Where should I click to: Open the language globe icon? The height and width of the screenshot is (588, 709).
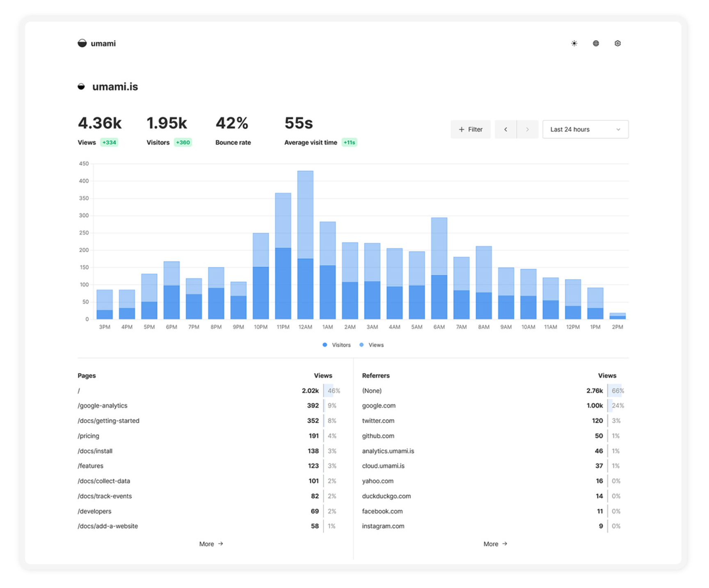tap(596, 43)
